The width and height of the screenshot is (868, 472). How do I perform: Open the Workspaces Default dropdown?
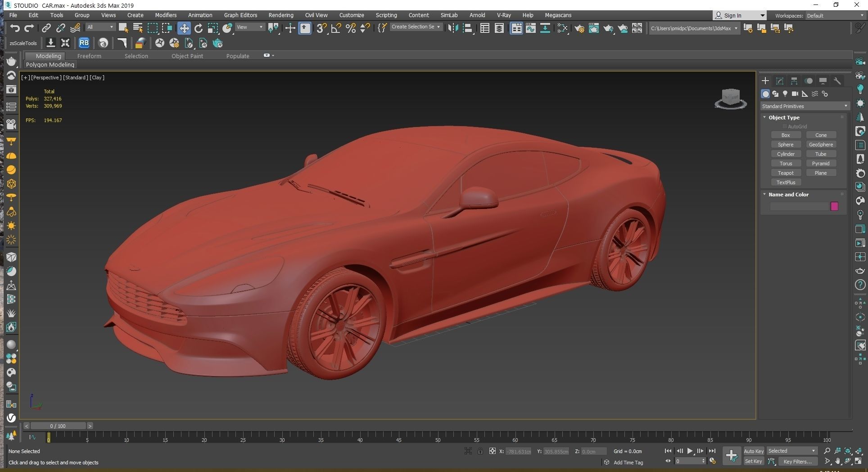[x=835, y=16]
